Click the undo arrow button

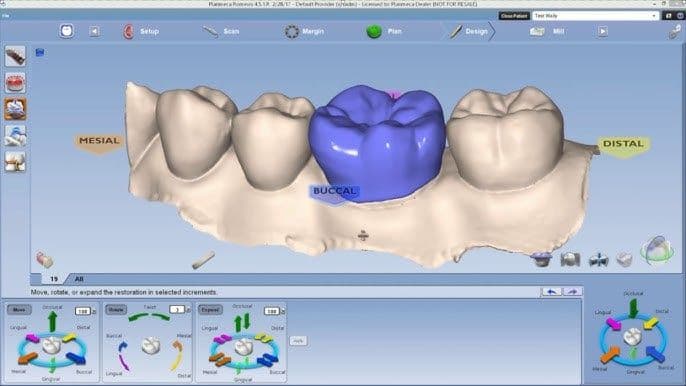(x=552, y=291)
